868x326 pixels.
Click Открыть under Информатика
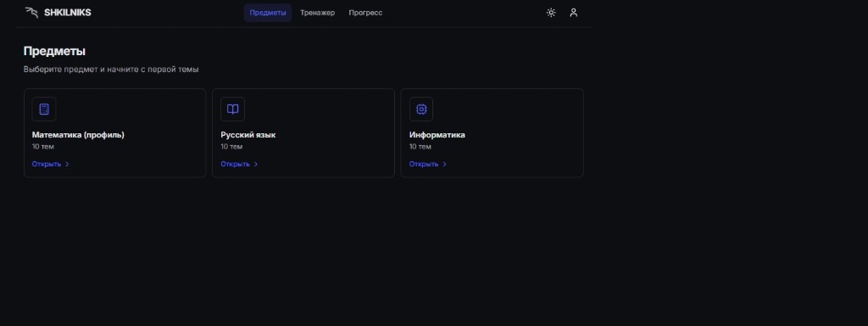click(428, 164)
